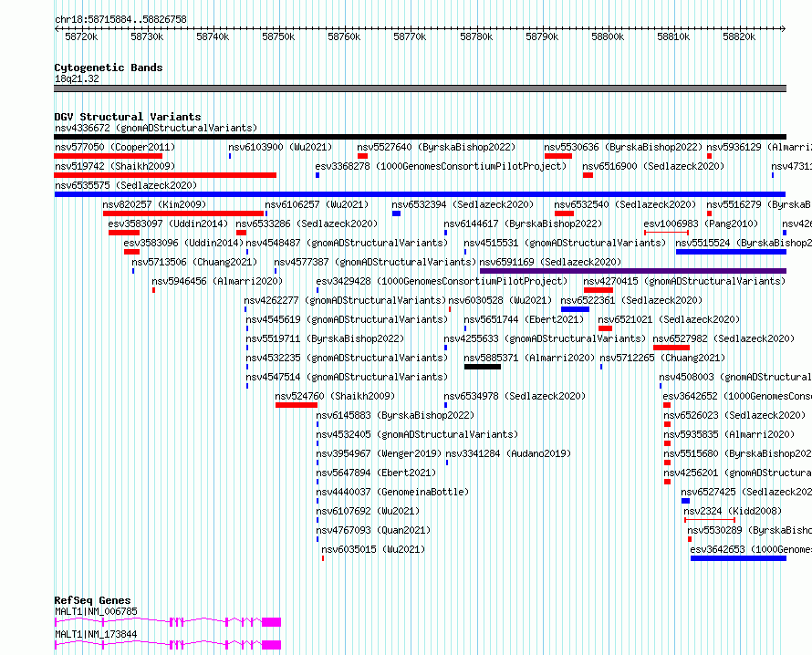Screen dimensions: 812x655
Task: Select nsv4767093 (Quan2021) label
Action: 373,530
